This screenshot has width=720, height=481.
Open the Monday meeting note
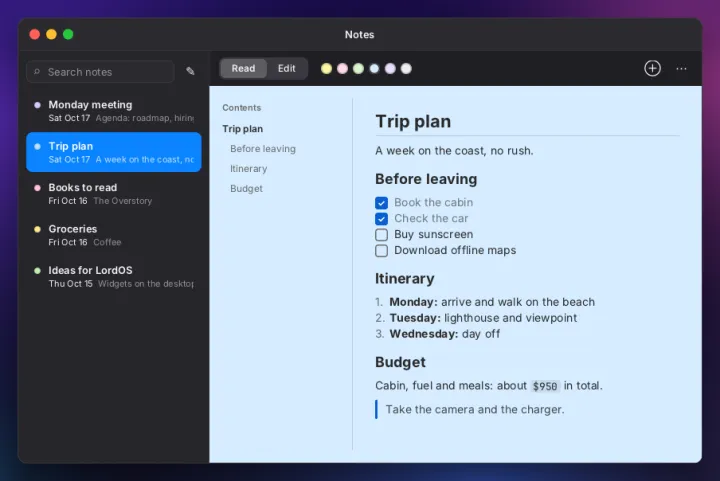(x=114, y=111)
